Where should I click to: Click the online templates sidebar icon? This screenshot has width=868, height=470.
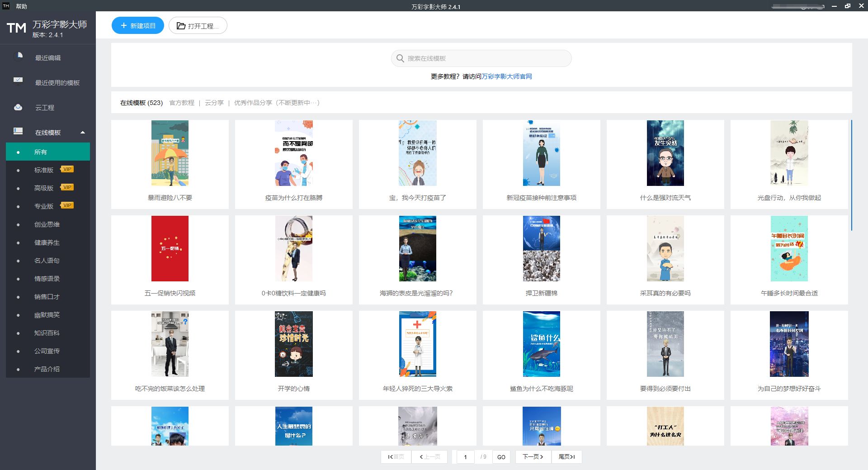[18, 131]
